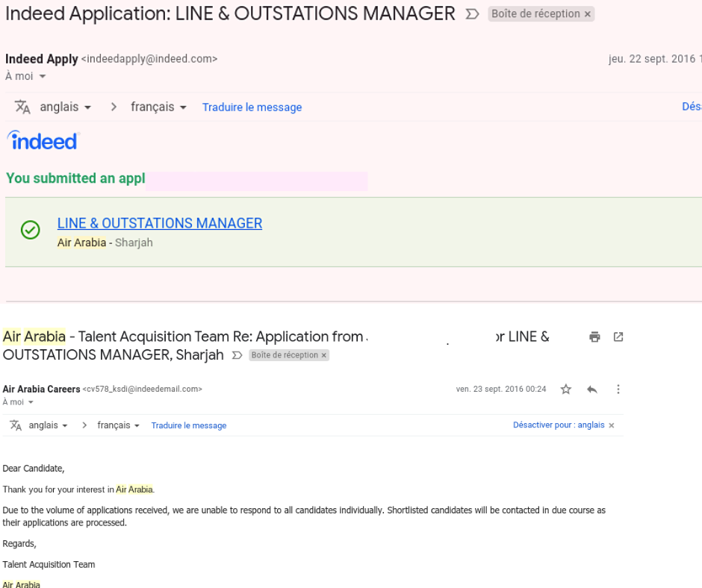Click the 'Thank you for your interest in Air Arabia.' line
The height and width of the screenshot is (588, 702).
(79, 490)
